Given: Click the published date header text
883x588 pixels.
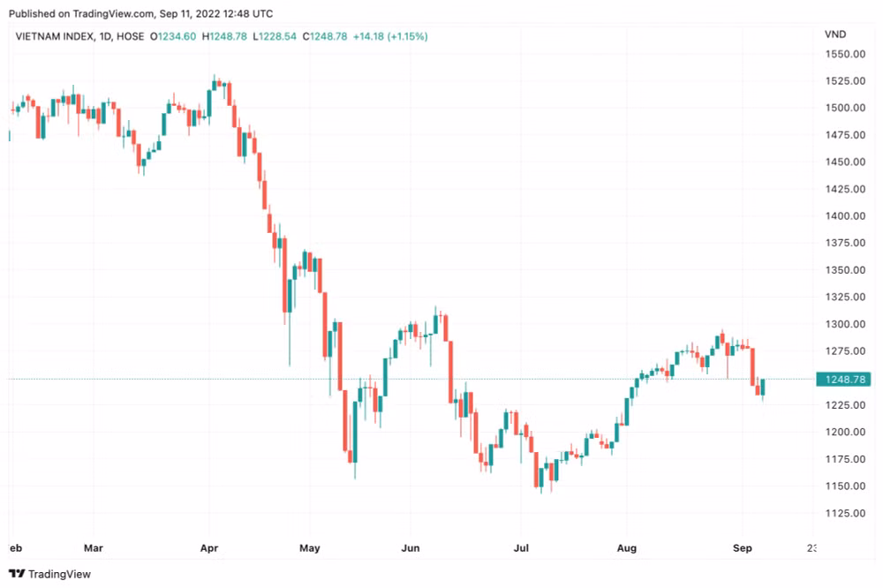Looking at the screenshot, I should click(140, 13).
